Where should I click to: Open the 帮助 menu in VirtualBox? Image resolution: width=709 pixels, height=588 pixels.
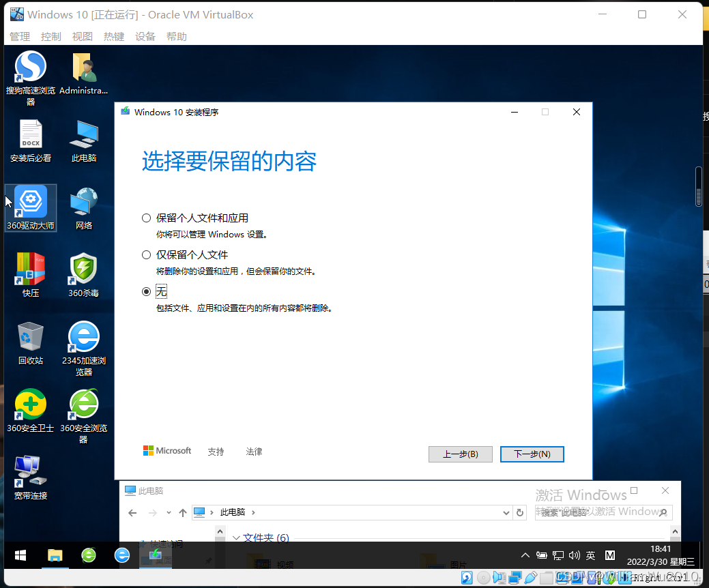point(176,37)
